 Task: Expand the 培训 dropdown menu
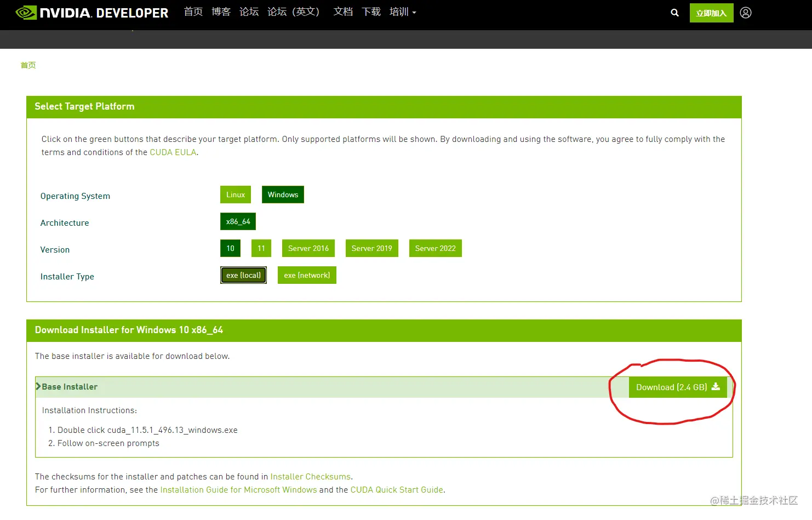403,12
